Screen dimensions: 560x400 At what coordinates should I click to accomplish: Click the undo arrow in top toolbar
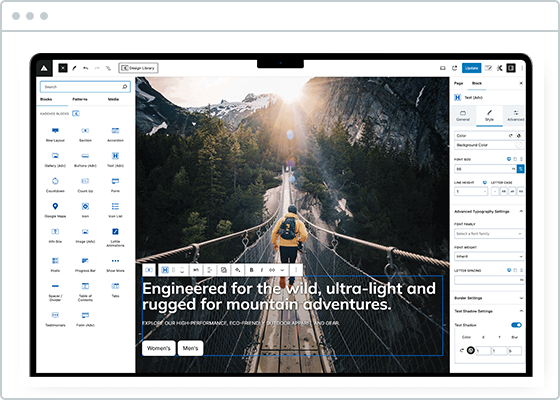[x=86, y=68]
